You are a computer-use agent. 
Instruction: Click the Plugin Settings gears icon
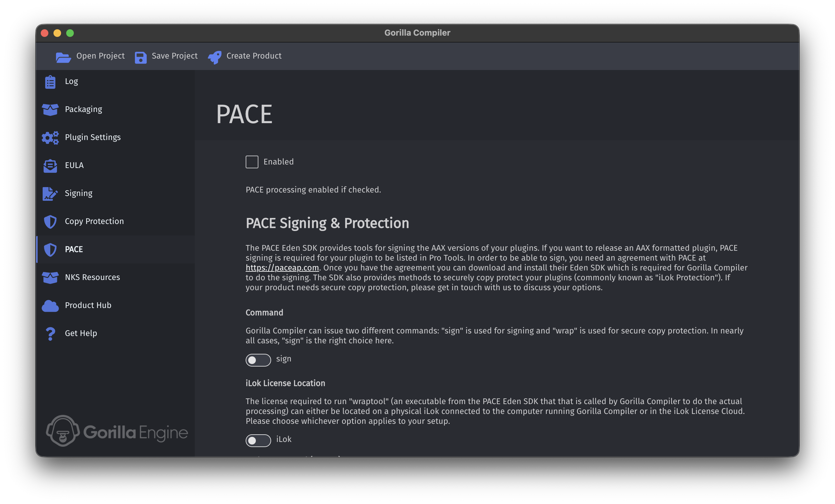[x=50, y=137]
